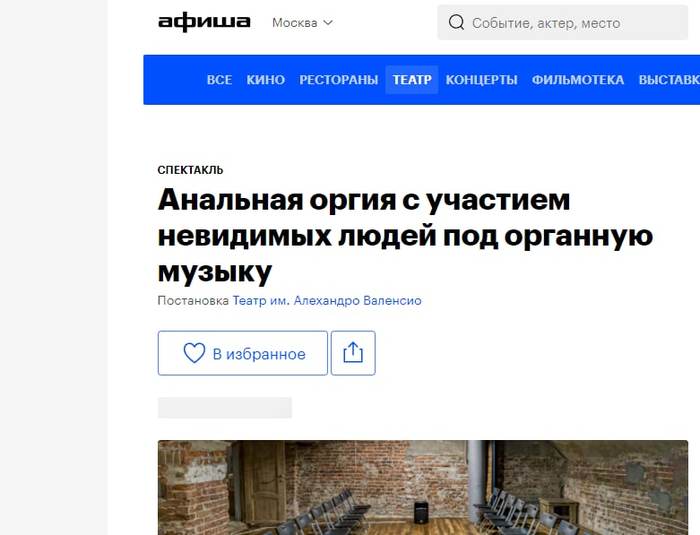Viewport: 700px width, 535px height.
Task: Open the КОНЦЕРТЫ tab
Action: point(481,79)
